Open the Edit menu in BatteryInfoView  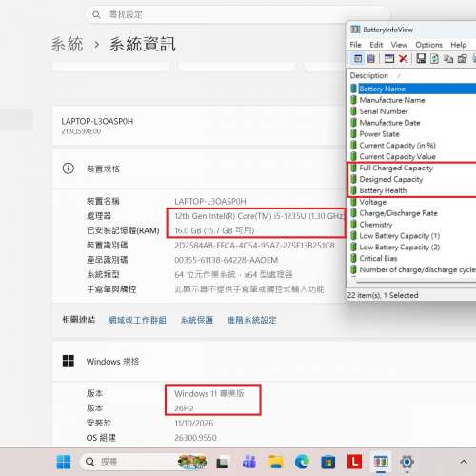376,45
